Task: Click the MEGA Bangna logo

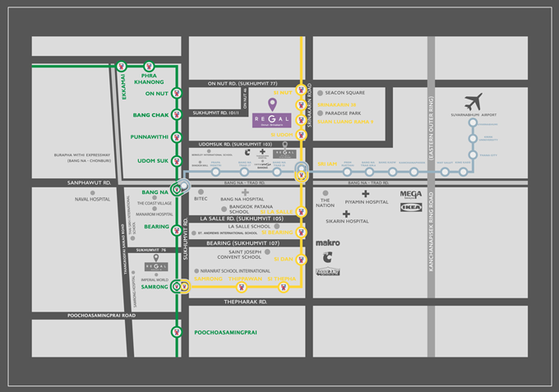Action: click(411, 195)
